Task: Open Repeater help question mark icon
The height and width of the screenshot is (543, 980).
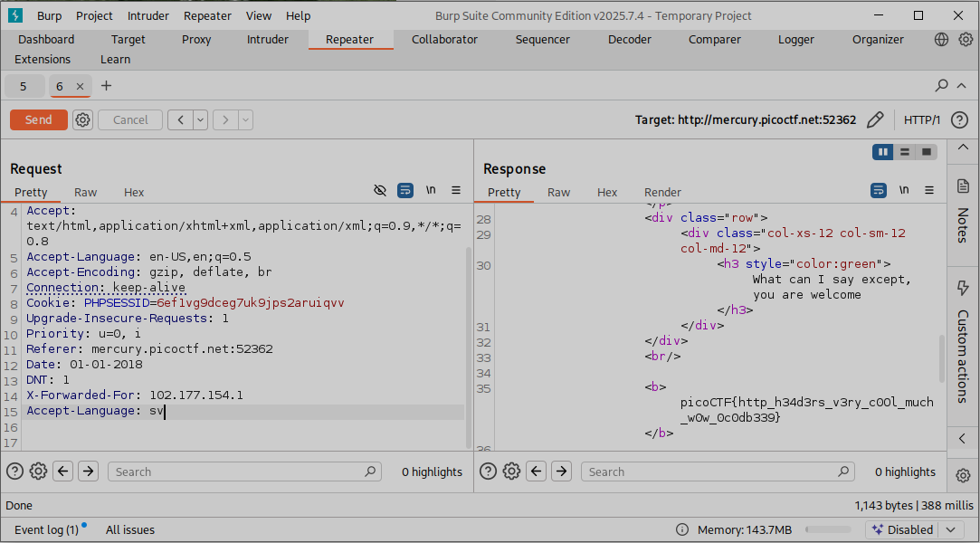Action: 959,119
